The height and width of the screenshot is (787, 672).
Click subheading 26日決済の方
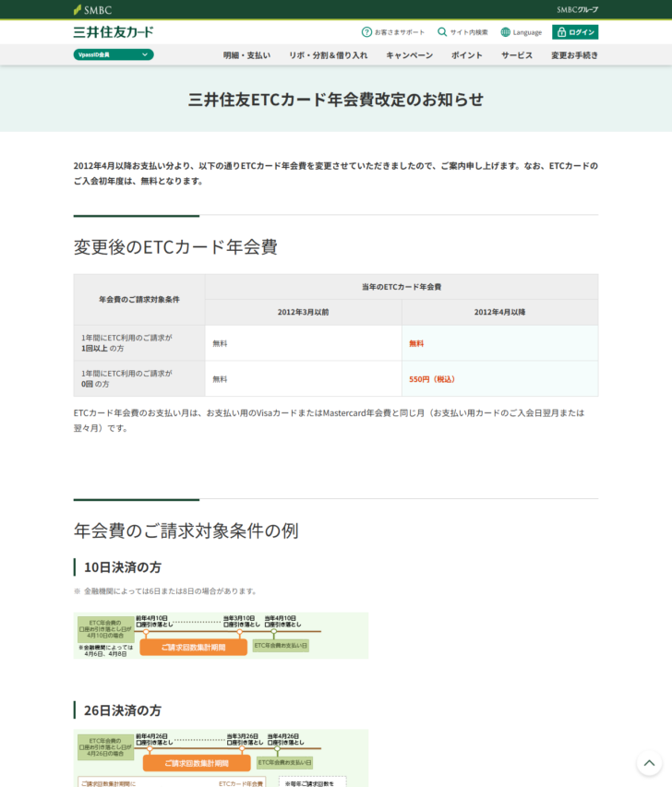(123, 710)
